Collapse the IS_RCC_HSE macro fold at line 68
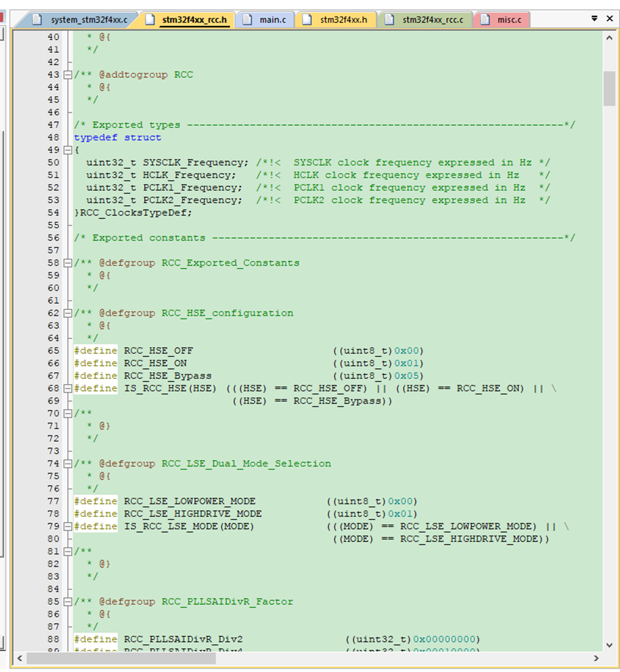Screen dimensions: 620x672 coord(68,388)
